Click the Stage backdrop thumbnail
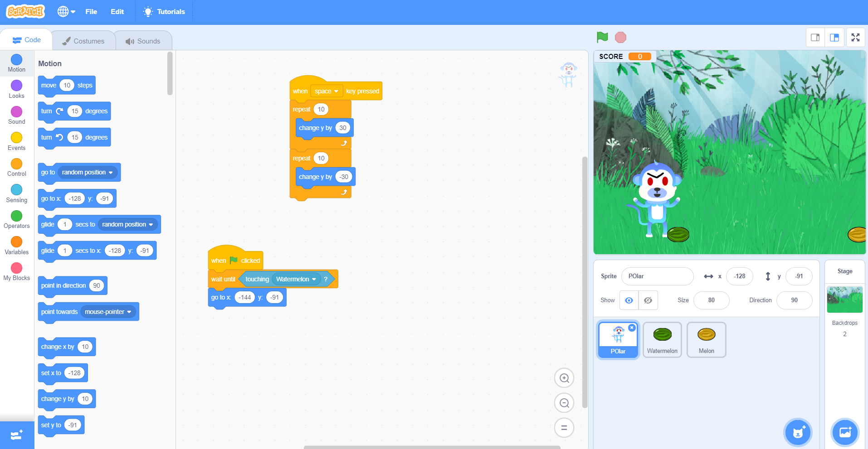Viewport: 868px width, 449px height. coord(844,299)
